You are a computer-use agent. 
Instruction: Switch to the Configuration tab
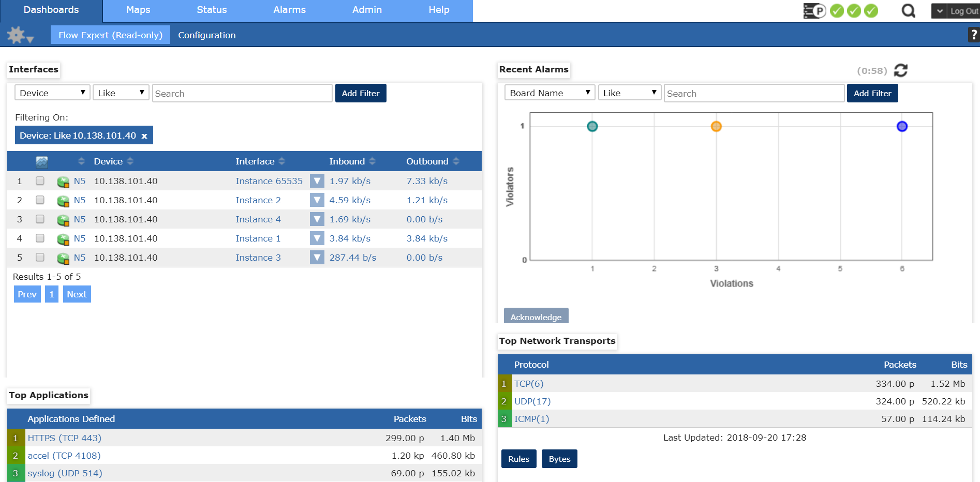click(206, 35)
